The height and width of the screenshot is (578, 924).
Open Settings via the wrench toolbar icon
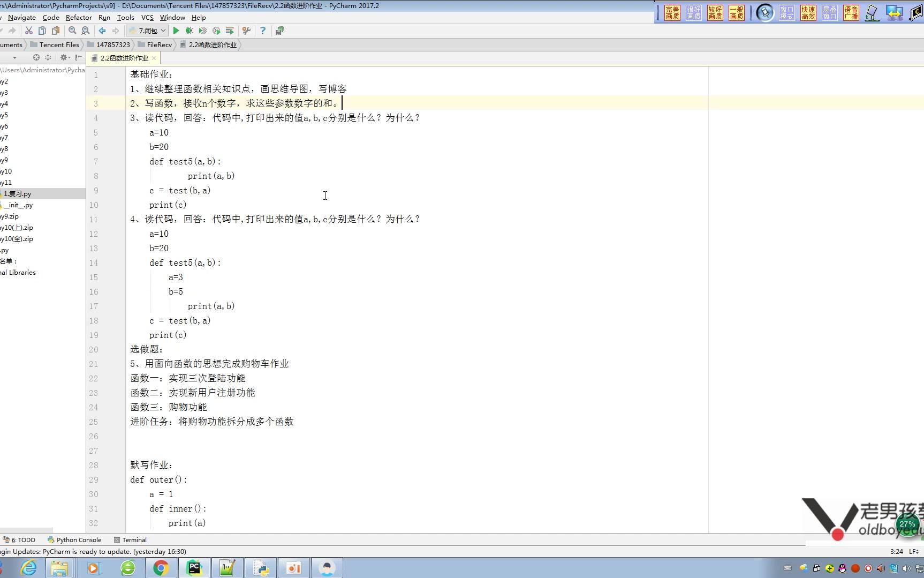[x=246, y=31]
